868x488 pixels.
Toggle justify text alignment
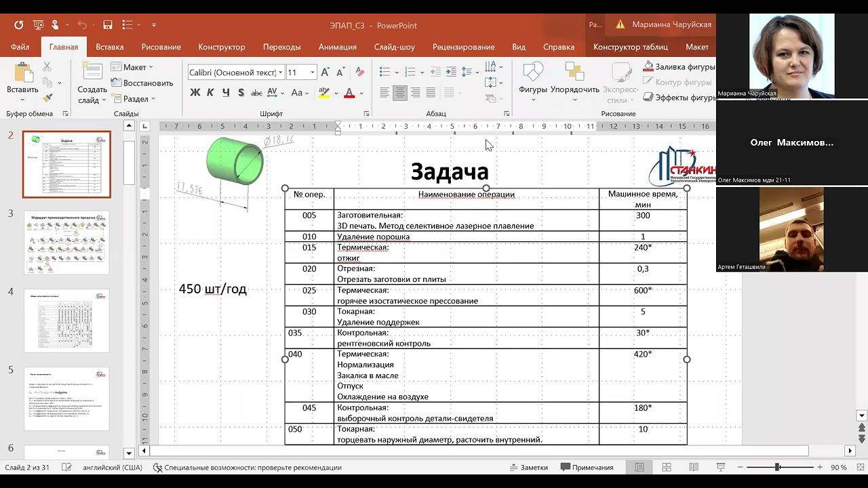[431, 93]
